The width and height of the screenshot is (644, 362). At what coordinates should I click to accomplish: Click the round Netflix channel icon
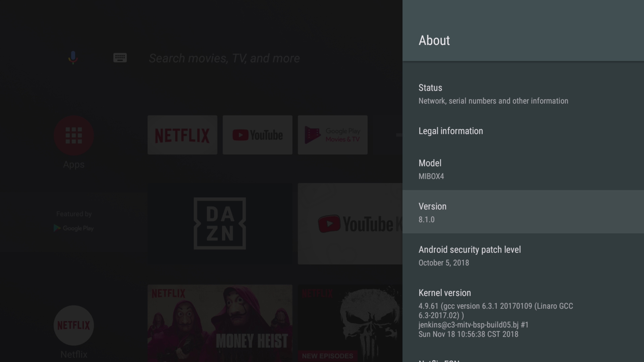[x=74, y=325]
